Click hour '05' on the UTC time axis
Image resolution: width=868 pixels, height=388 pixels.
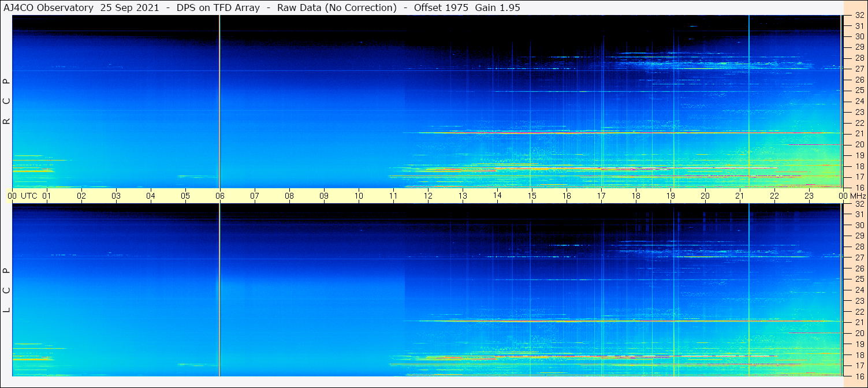pos(185,196)
